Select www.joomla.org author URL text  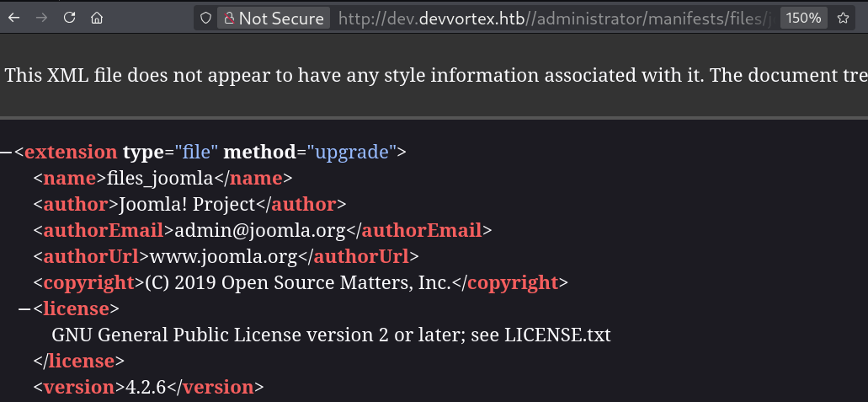[x=224, y=257]
